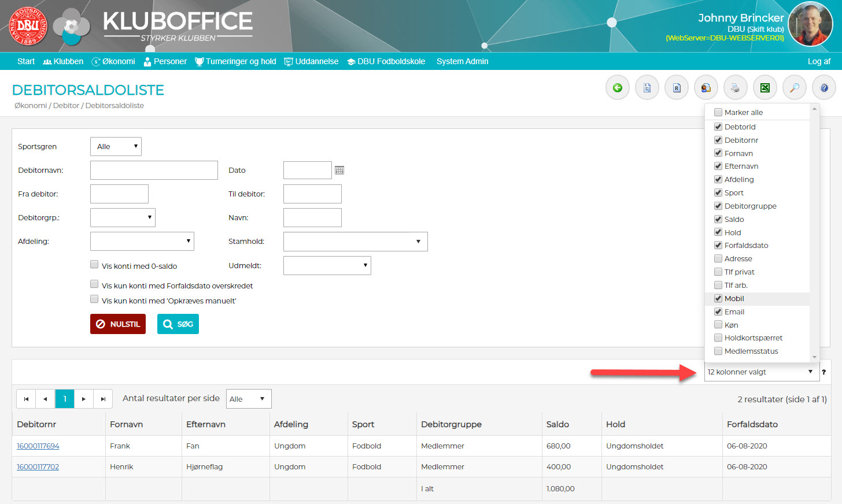Click the Dato input field

pos(308,170)
